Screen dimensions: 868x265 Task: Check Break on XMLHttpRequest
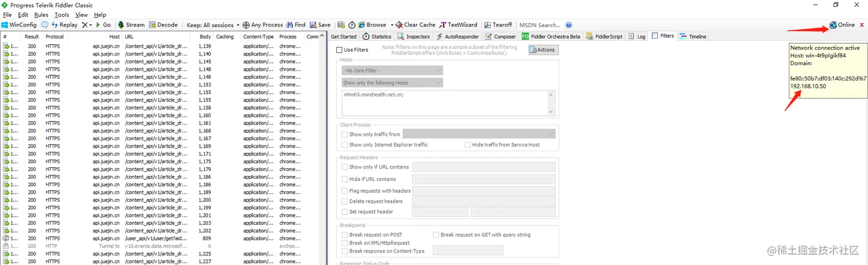tap(344, 243)
